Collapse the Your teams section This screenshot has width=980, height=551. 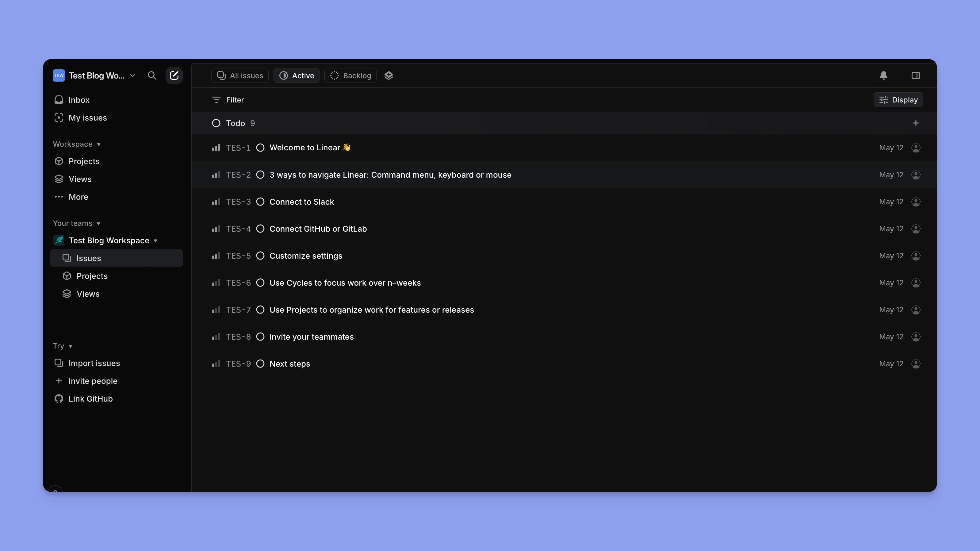pos(99,223)
